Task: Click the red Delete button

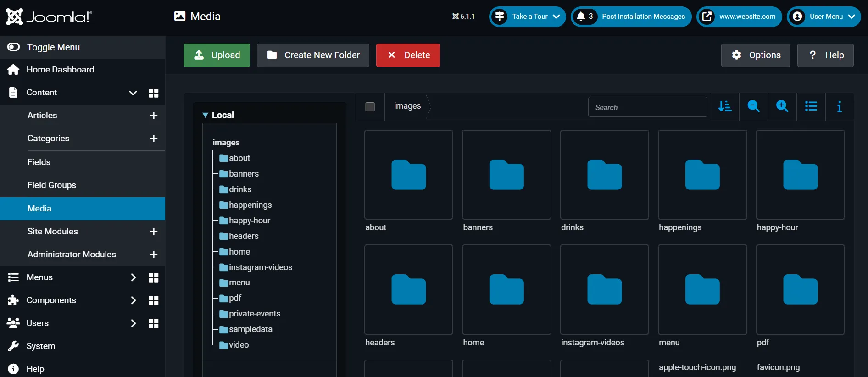Action: [408, 55]
